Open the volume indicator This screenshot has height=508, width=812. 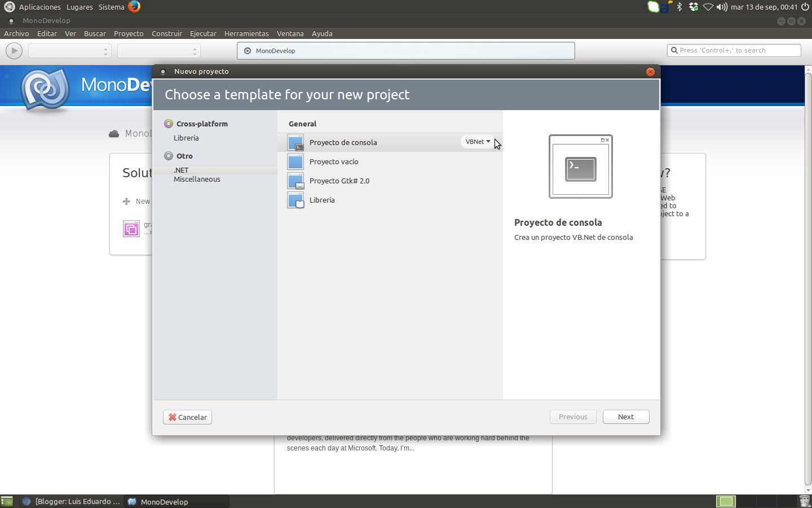tap(722, 7)
